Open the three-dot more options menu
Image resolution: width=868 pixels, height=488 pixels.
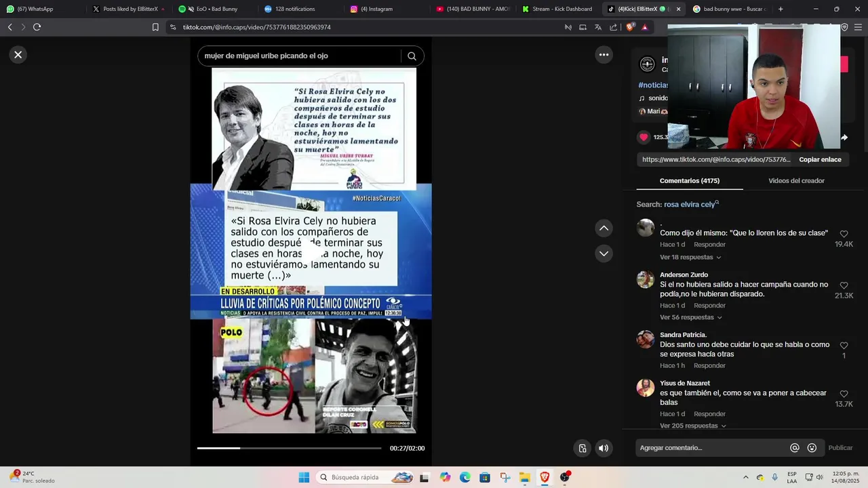[x=604, y=55]
